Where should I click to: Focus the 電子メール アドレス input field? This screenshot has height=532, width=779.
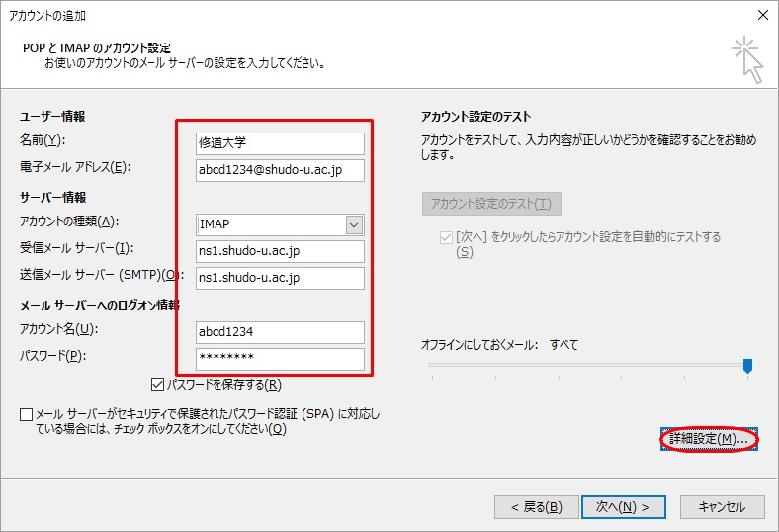280,170
